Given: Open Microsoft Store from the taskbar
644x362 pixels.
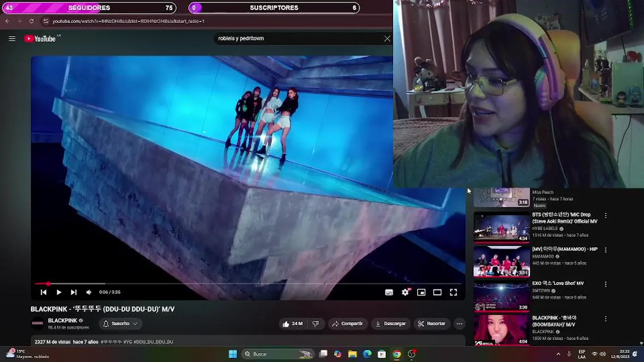Looking at the screenshot, I should [x=382, y=354].
